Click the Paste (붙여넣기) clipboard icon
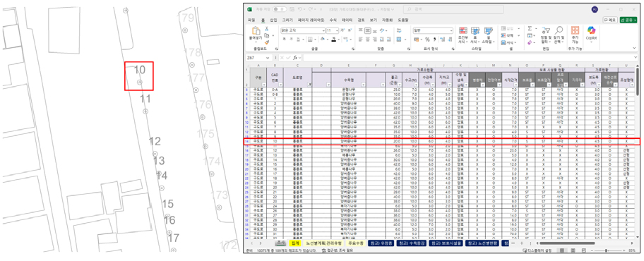 click(256, 31)
